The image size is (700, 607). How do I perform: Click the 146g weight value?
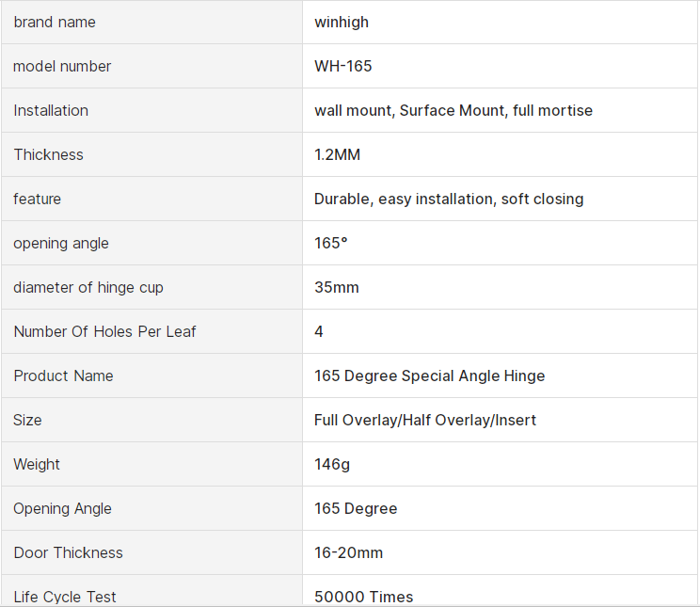point(332,464)
